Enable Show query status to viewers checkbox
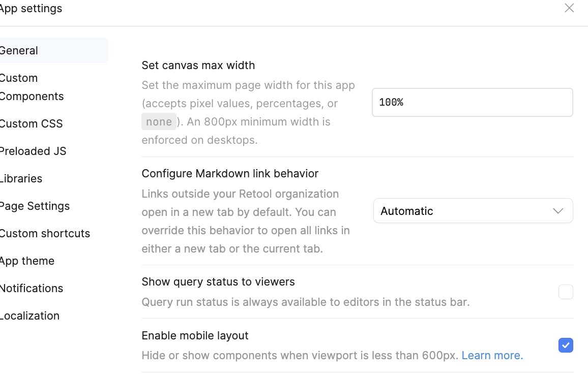The height and width of the screenshot is (378, 588). (x=566, y=292)
